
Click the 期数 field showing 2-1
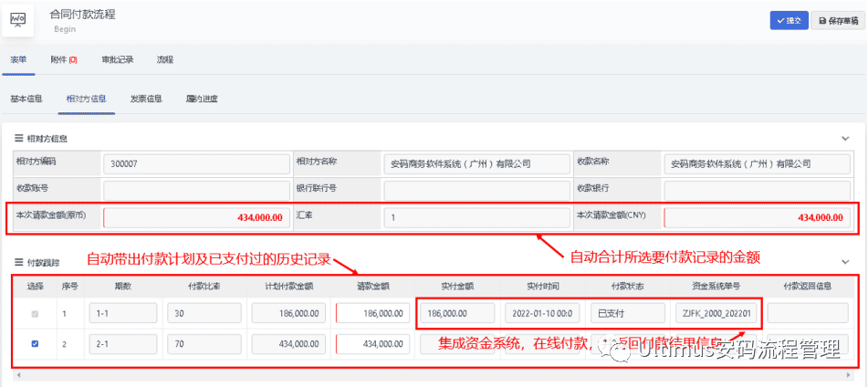click(123, 344)
